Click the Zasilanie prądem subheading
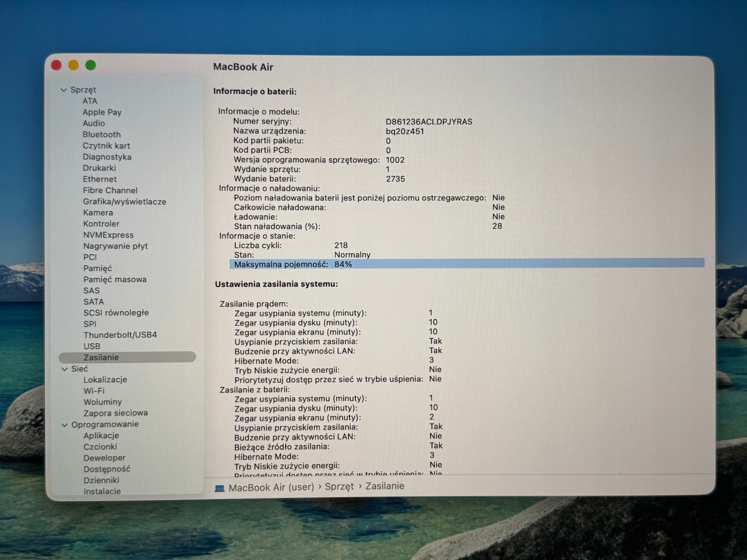 pyautogui.click(x=254, y=304)
